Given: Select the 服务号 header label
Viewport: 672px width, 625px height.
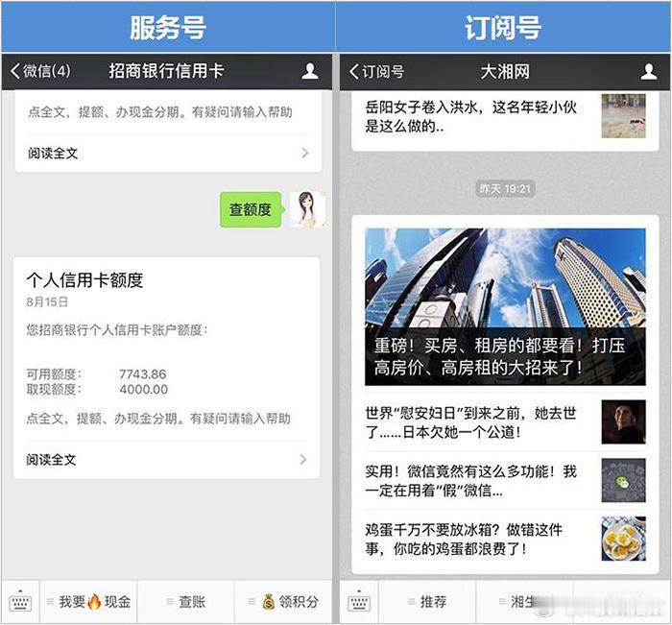Looking at the screenshot, I should (168, 28).
